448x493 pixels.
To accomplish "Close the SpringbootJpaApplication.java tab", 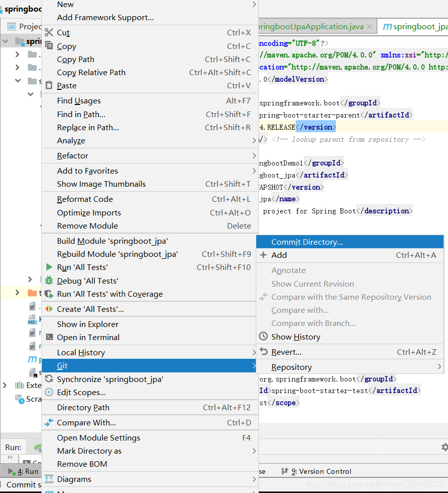I will coord(370,27).
